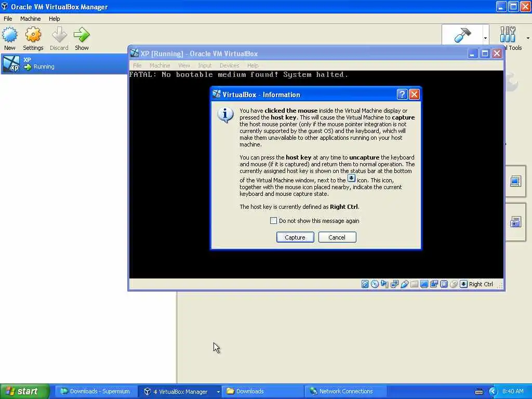
Task: Click the shared folders status icon
Action: pyautogui.click(x=414, y=284)
